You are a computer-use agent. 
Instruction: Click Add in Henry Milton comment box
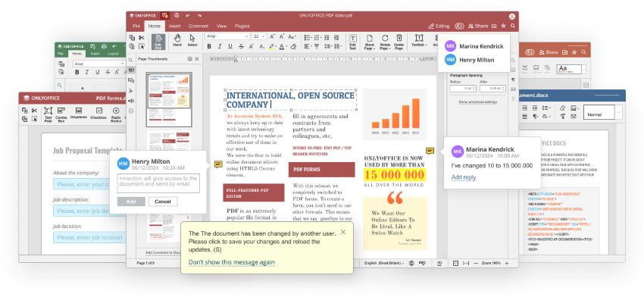tap(131, 202)
